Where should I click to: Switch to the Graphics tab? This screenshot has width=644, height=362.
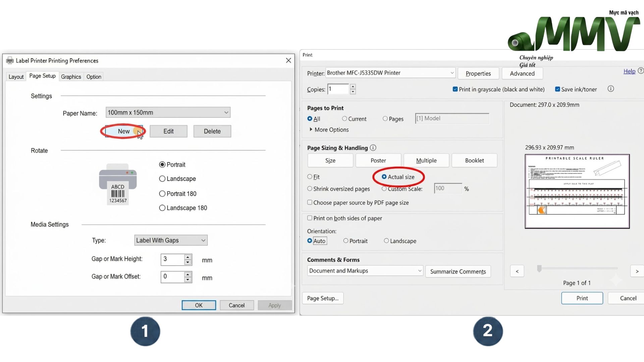(x=71, y=77)
